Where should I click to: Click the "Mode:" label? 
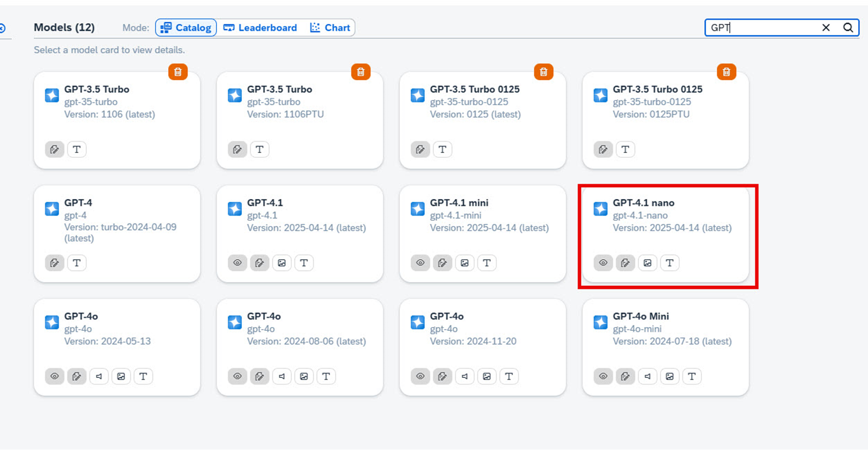tap(136, 28)
